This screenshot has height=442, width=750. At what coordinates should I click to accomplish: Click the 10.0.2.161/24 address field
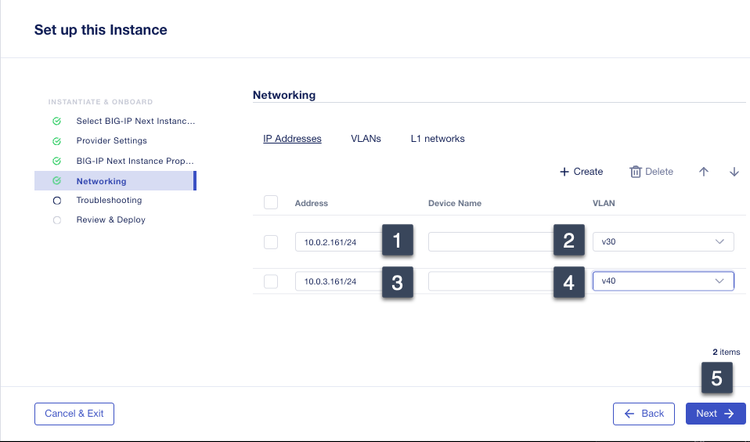(x=338, y=242)
